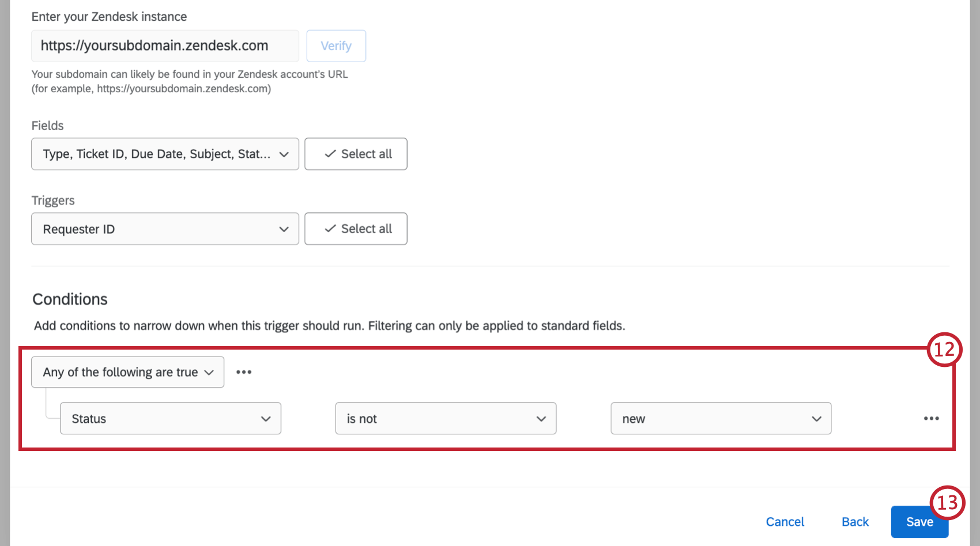
Task: Go Back to the previous step
Action: click(x=855, y=522)
